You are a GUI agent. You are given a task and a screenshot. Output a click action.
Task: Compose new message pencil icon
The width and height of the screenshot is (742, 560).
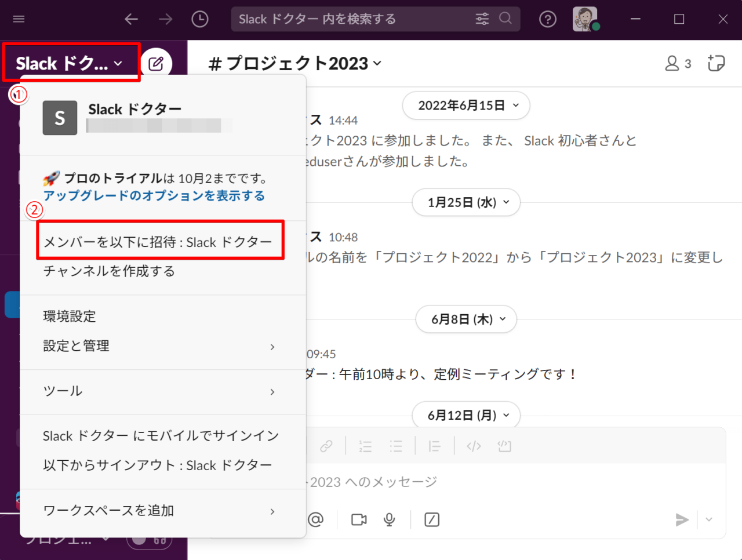[x=156, y=63]
